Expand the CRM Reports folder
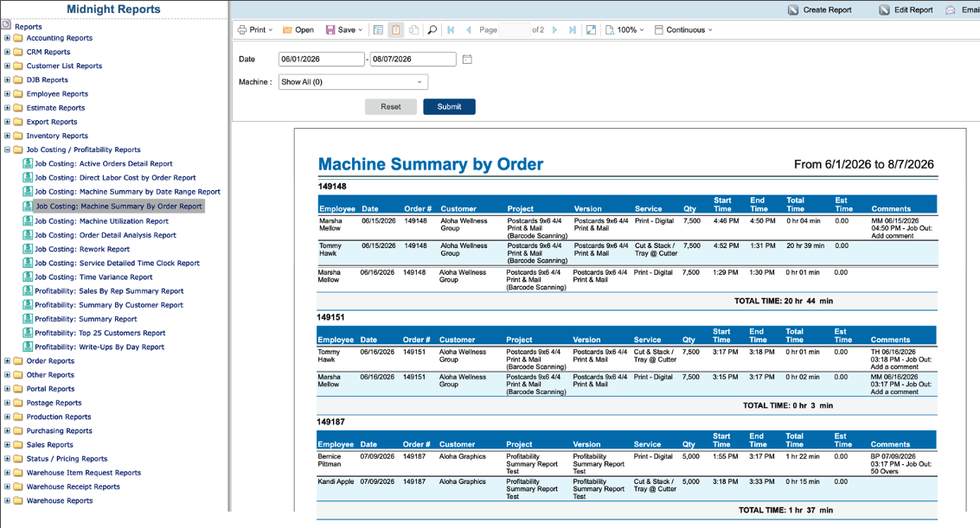Viewport: 980px width, 528px height. (x=8, y=52)
